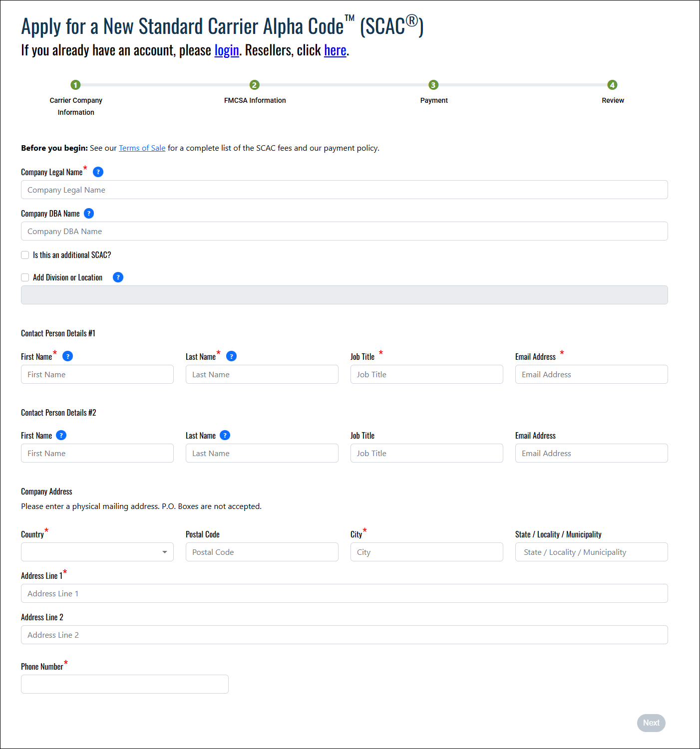Click step 1 circle Carrier Company Information
This screenshot has width=700, height=749.
[x=75, y=85]
